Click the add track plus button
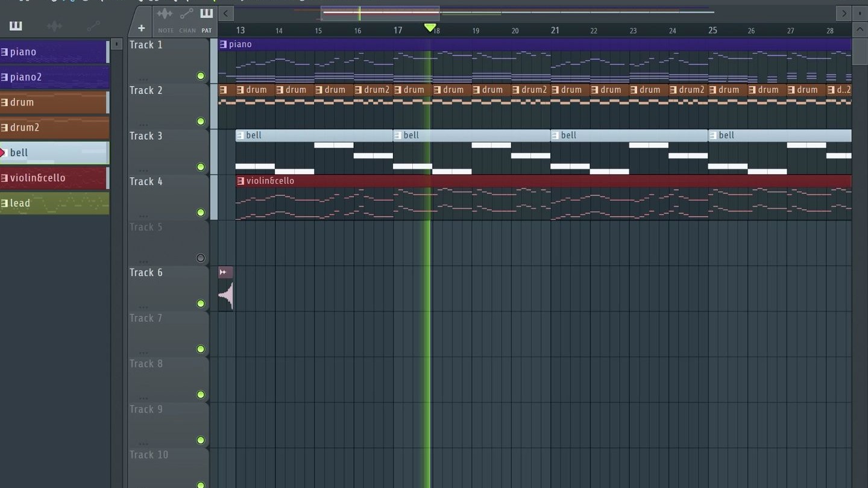The image size is (868, 488). (141, 28)
